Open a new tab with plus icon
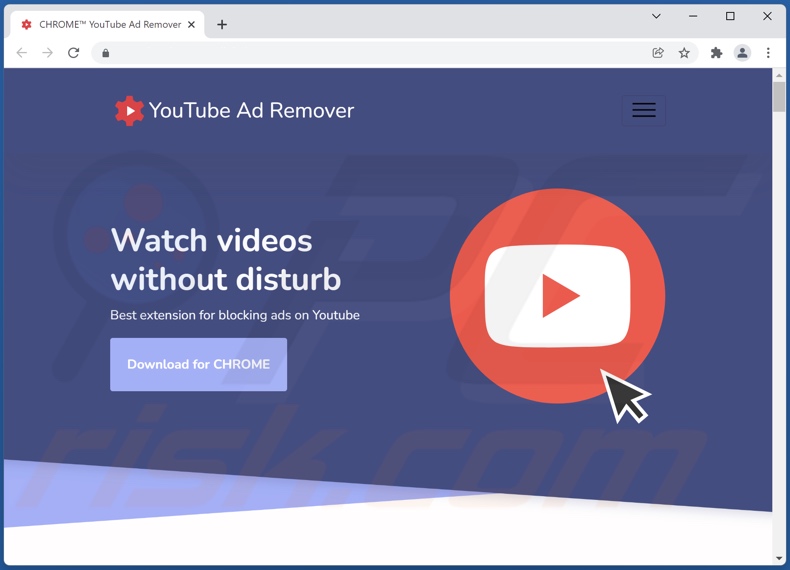The image size is (790, 570). click(x=222, y=24)
